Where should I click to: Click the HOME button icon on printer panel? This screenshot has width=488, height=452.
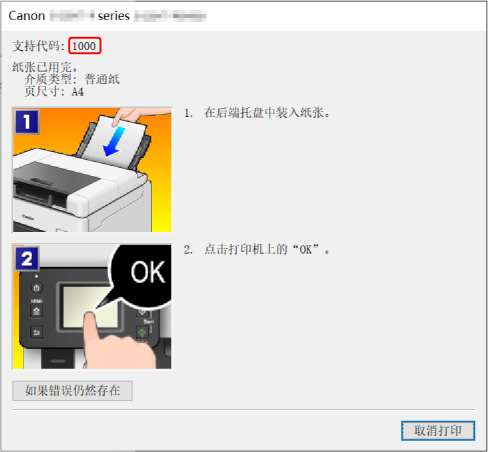point(36,311)
